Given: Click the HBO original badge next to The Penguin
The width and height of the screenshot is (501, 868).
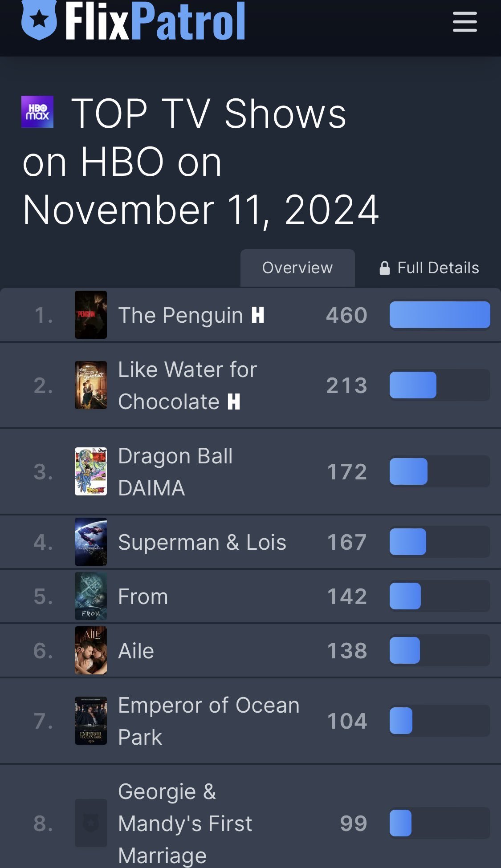Looking at the screenshot, I should click(258, 315).
